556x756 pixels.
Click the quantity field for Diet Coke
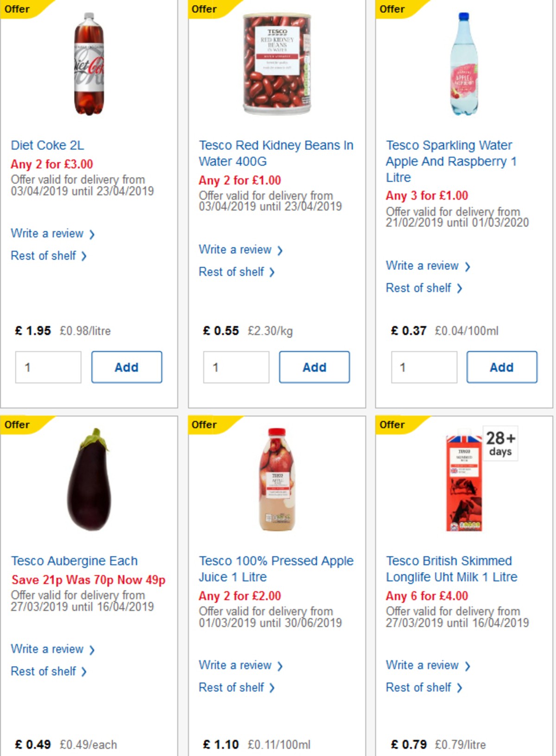[48, 367]
